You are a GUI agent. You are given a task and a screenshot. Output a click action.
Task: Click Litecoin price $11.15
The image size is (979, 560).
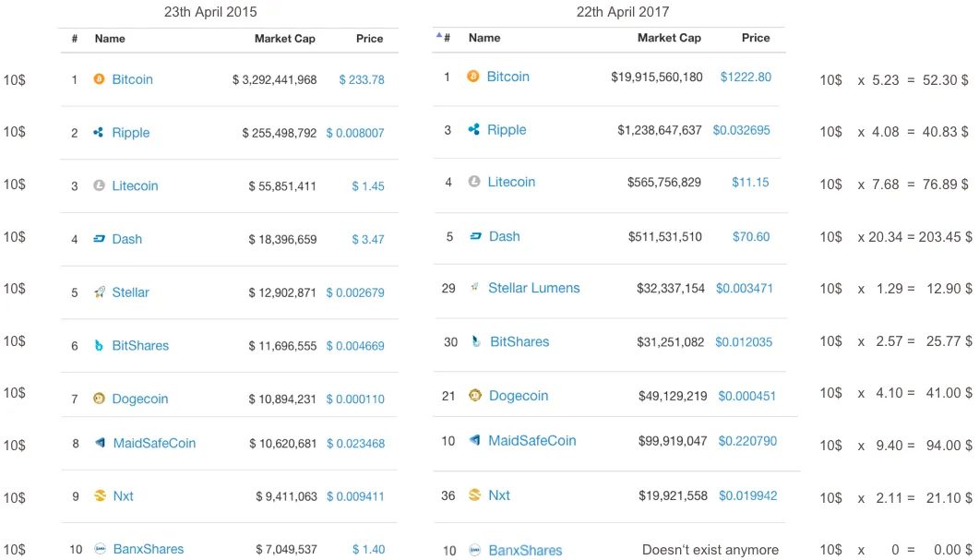click(750, 183)
